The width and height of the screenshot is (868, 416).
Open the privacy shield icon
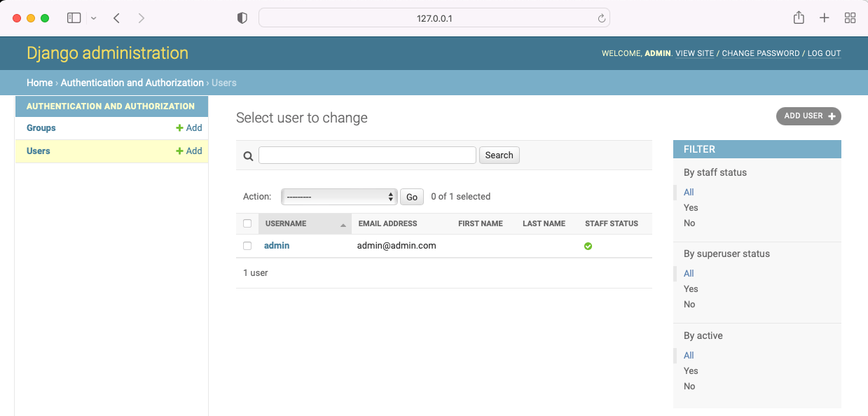pyautogui.click(x=242, y=18)
